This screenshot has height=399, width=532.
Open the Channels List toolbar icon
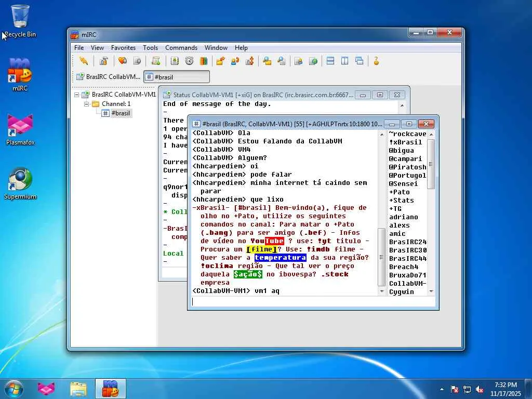click(x=137, y=61)
